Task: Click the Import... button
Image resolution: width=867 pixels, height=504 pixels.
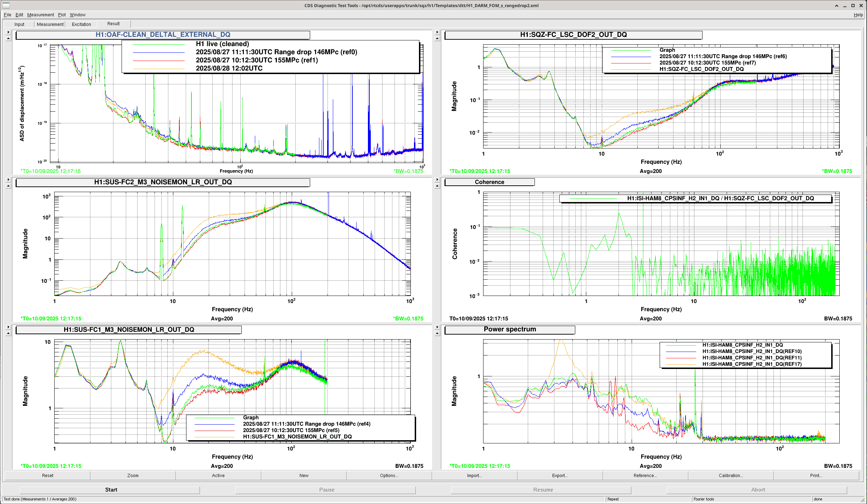Action: 475,476
